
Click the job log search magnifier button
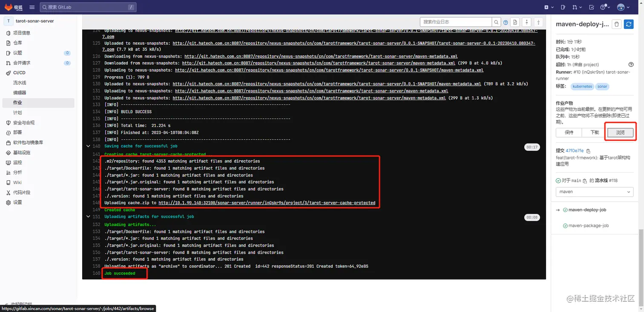[x=496, y=22]
